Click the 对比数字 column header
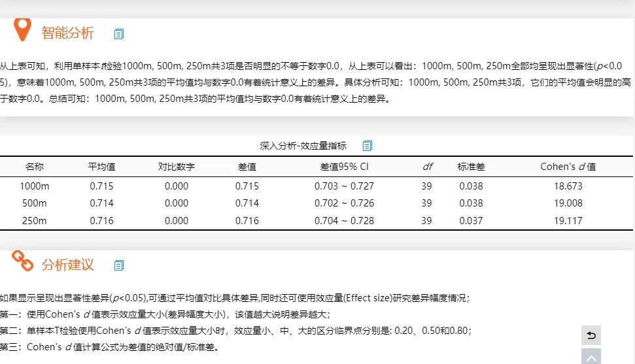The width and height of the screenshot is (635, 364). point(177,167)
